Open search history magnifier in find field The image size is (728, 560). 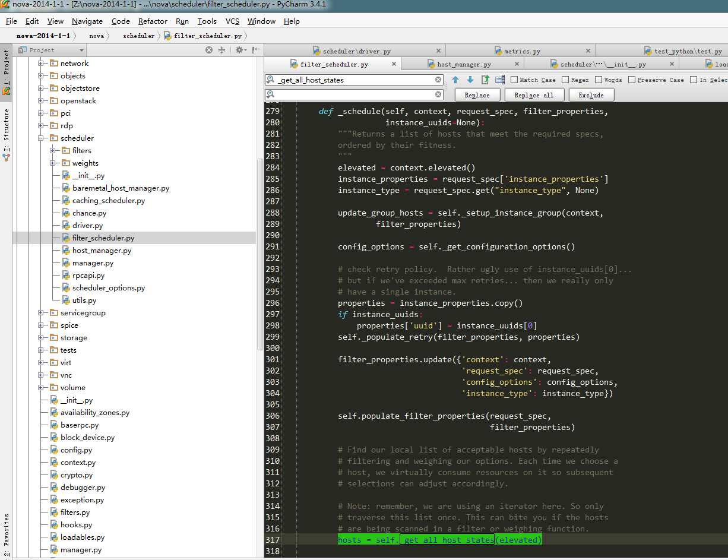tap(271, 80)
